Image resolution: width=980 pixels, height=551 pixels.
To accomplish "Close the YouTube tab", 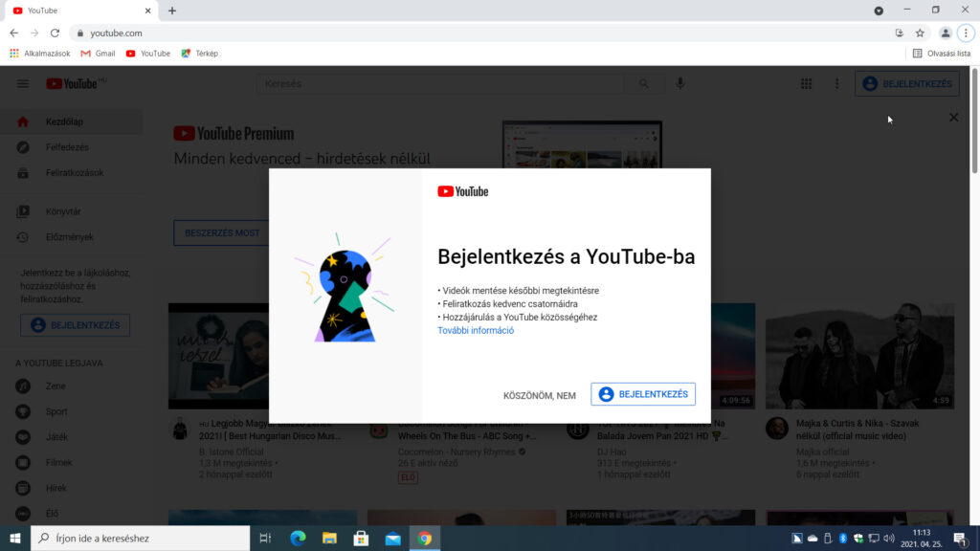I will tap(147, 11).
